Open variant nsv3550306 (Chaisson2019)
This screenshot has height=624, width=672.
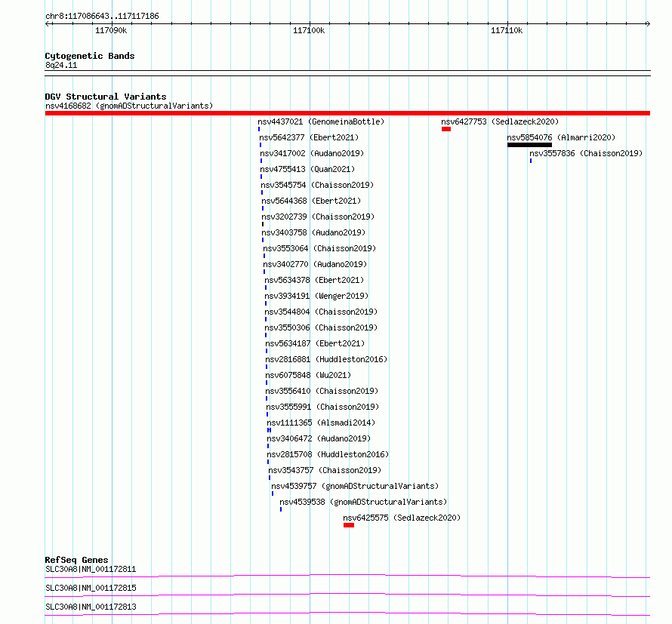point(321,327)
